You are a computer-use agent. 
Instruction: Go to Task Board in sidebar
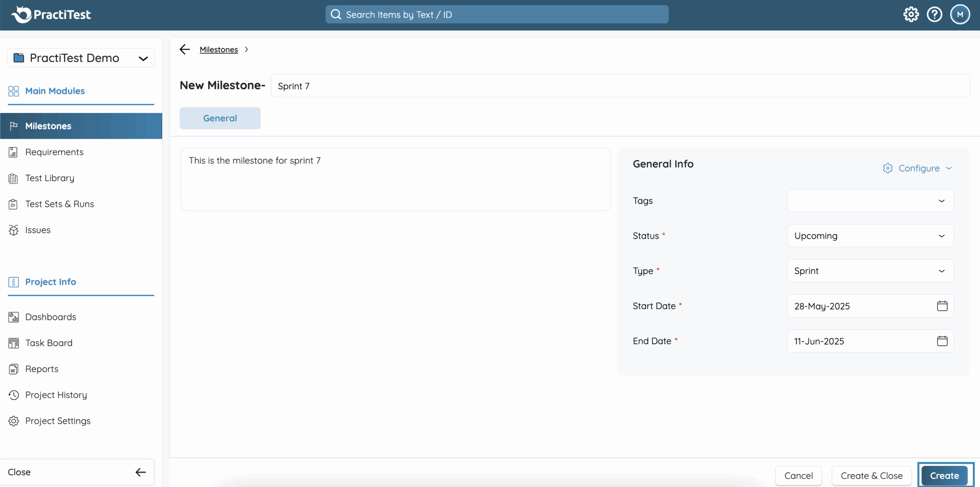tap(49, 343)
